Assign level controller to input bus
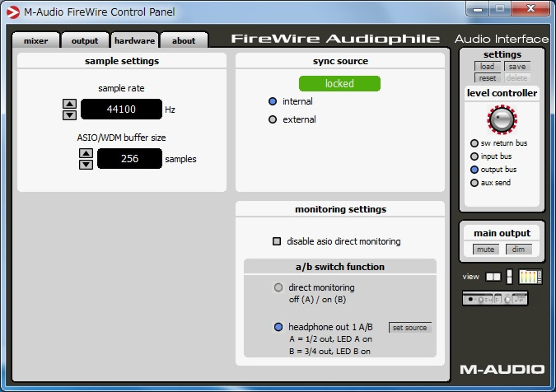 474,156
